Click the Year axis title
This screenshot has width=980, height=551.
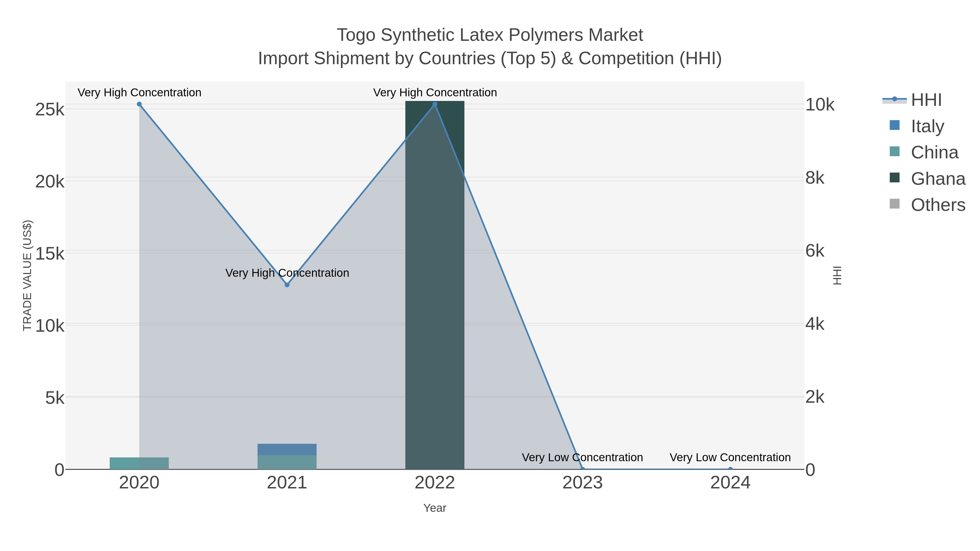(435, 508)
